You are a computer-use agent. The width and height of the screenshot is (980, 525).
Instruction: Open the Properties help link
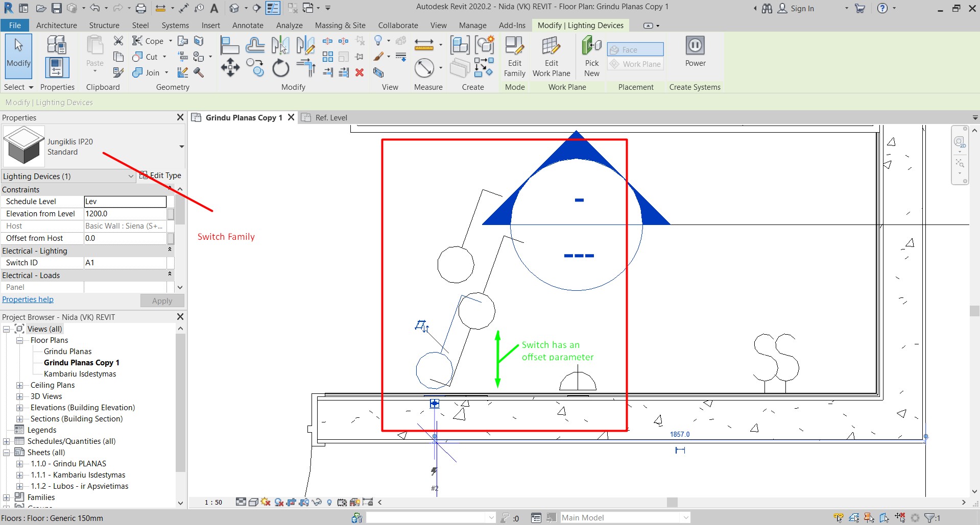[x=28, y=299]
